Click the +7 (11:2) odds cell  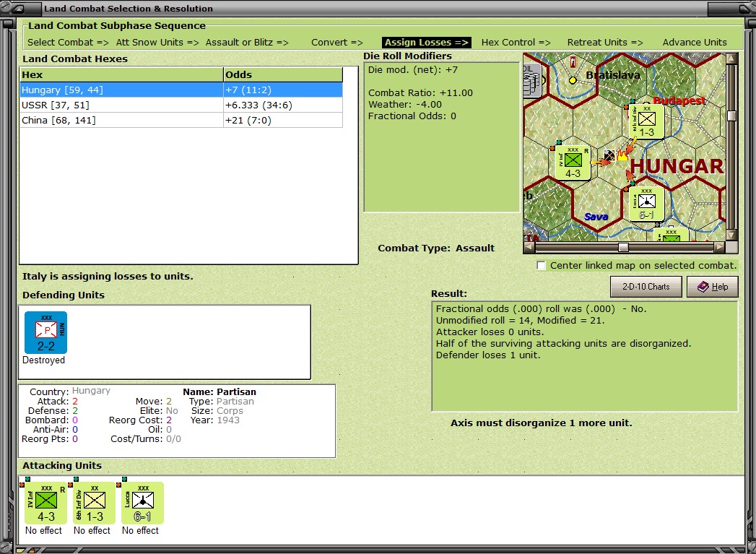click(283, 90)
